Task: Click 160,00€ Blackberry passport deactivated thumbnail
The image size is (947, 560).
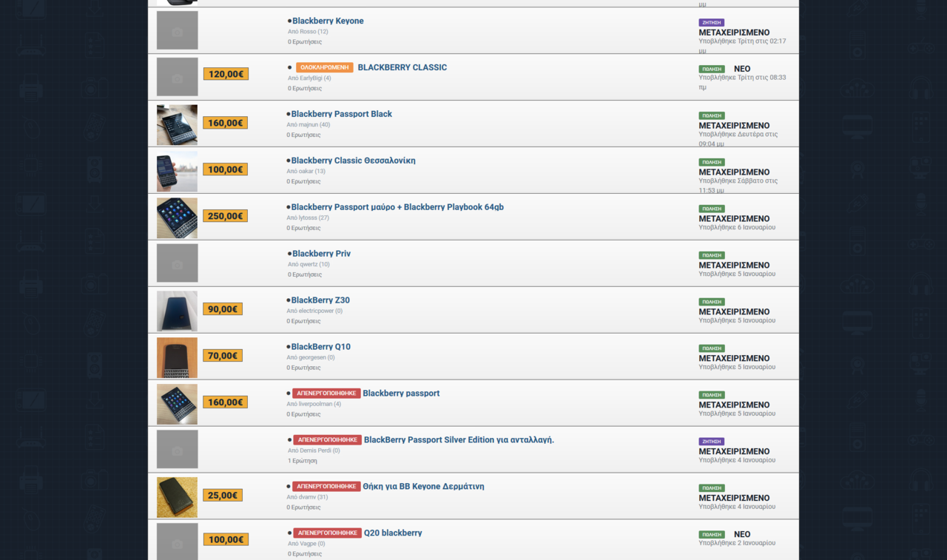Action: tap(178, 405)
